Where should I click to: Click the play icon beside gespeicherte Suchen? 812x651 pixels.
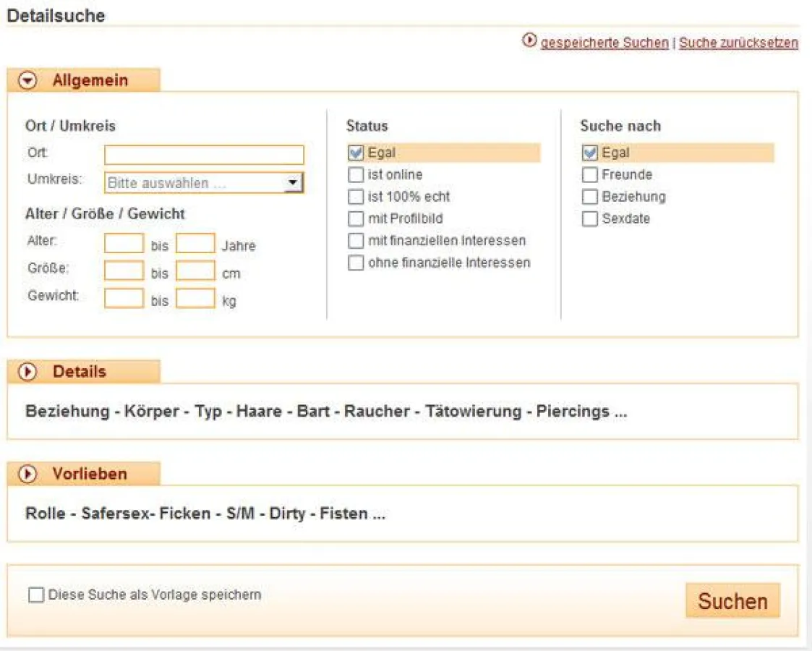pos(530,42)
